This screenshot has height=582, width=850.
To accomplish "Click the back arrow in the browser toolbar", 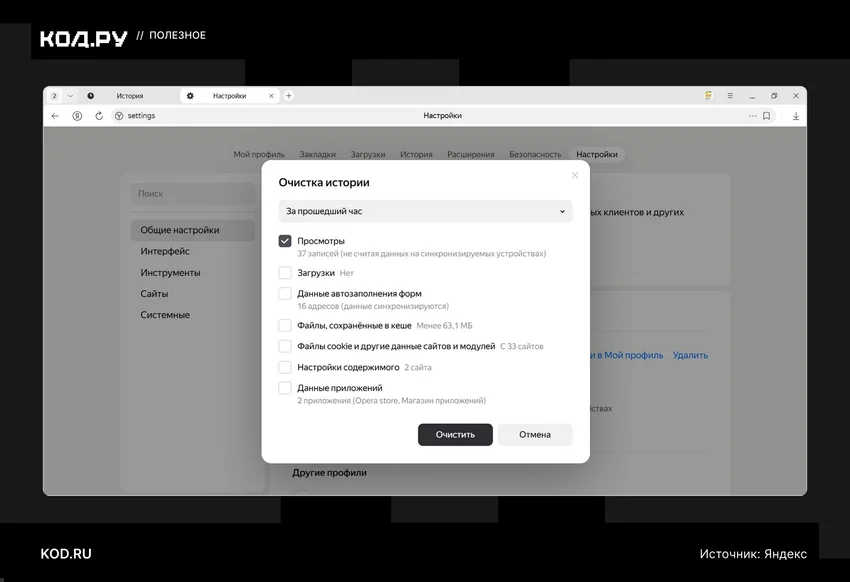I will [55, 116].
